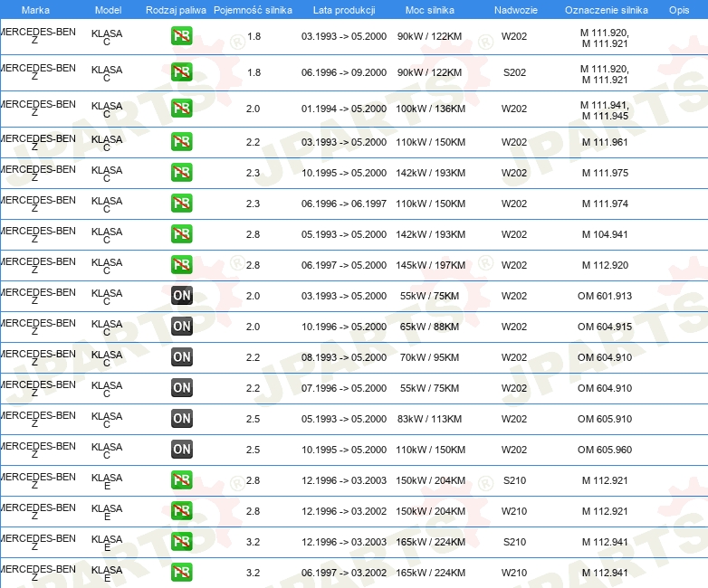The image size is (708, 588).
Task: Click the "OM 601.913" engine code cell
Action: point(605,296)
